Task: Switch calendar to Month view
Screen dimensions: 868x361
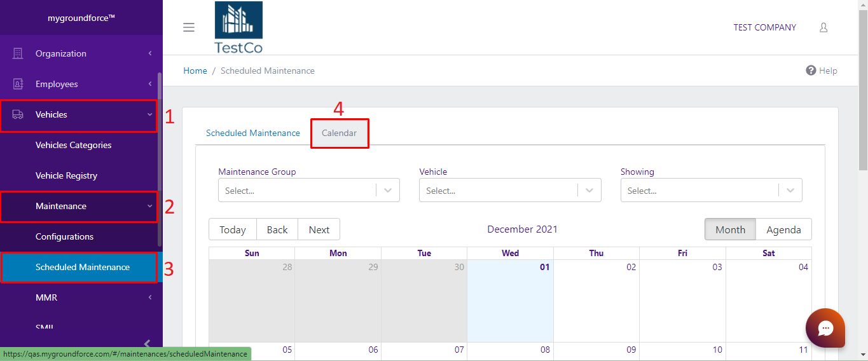Action: 730,229
